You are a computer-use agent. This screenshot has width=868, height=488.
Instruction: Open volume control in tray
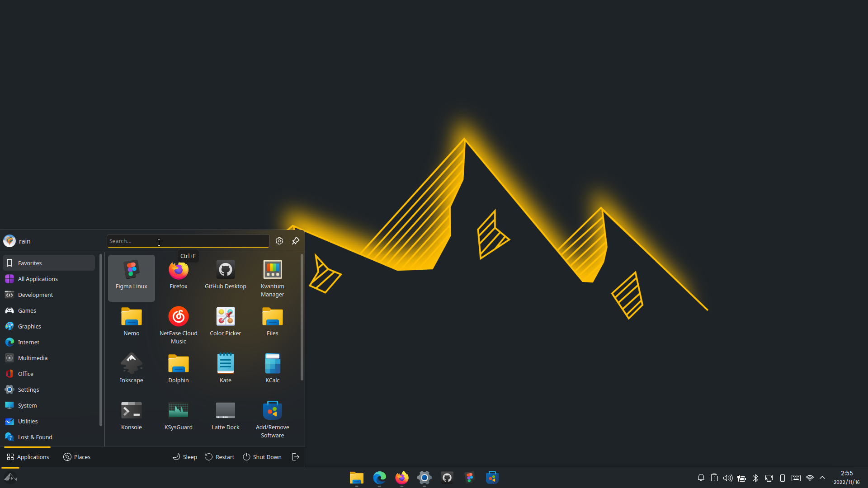point(728,478)
